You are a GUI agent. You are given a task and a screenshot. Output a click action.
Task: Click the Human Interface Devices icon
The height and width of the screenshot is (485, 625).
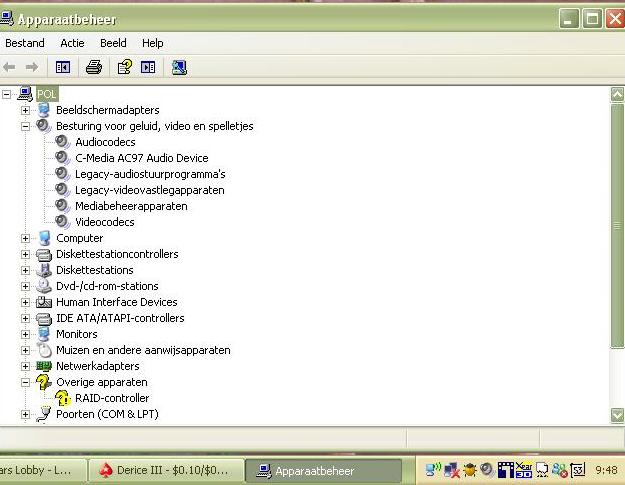[x=44, y=302]
